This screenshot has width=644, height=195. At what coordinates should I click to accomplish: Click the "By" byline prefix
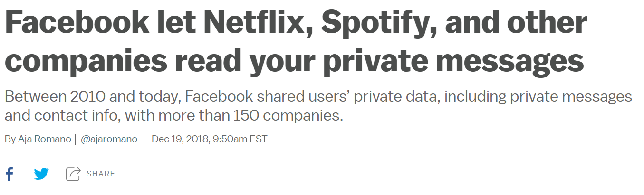tap(10, 139)
